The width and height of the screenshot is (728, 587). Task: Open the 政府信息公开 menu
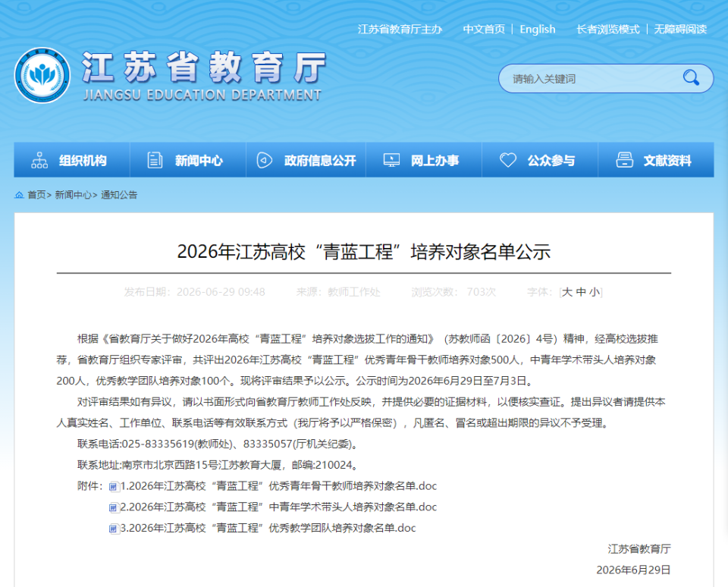tap(306, 160)
